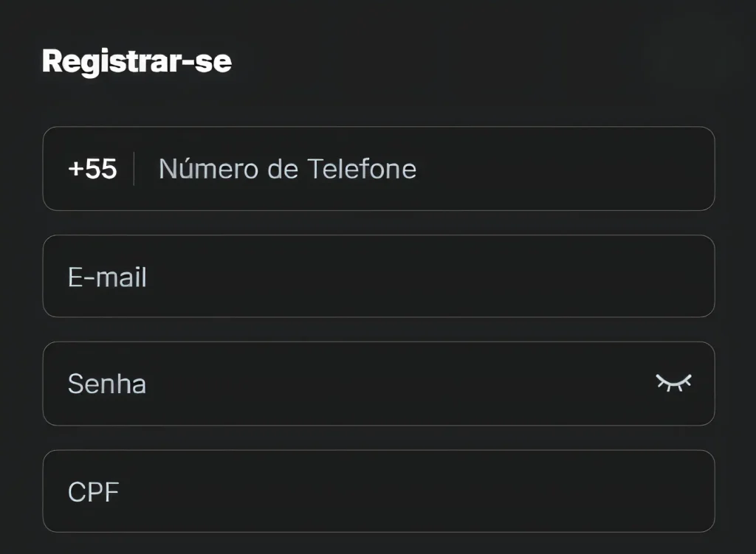Click blank area right of the phone placeholder
Image resolution: width=756 pixels, height=554 pixels.
(x=564, y=169)
